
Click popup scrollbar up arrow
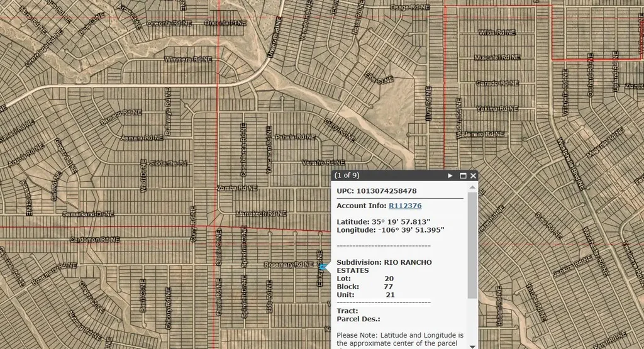pos(472,187)
